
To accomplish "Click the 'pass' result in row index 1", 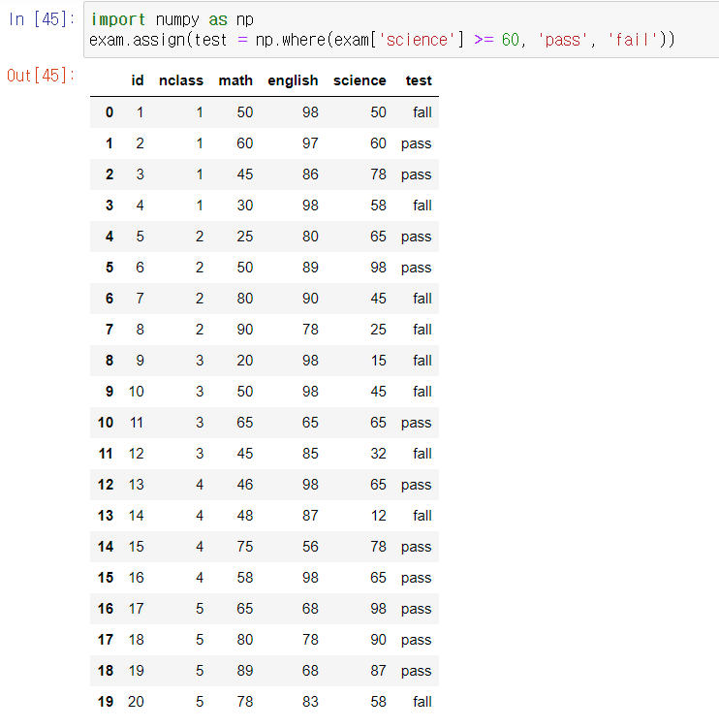I will [x=417, y=144].
